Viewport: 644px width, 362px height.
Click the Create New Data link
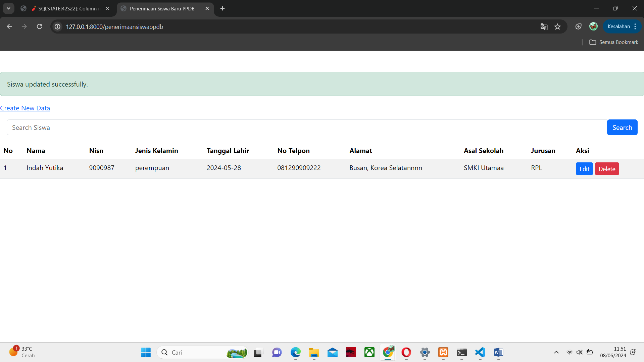25,108
